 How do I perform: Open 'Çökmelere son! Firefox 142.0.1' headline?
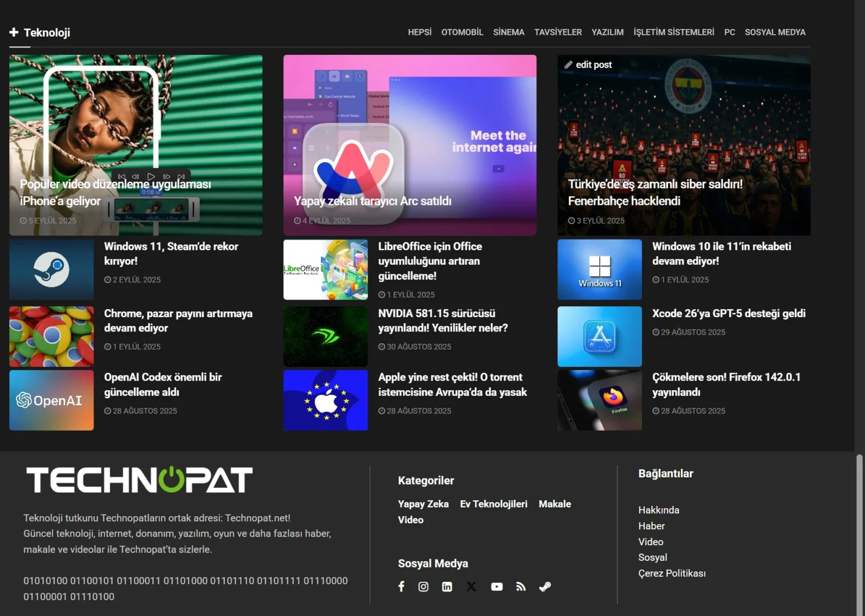click(726, 384)
